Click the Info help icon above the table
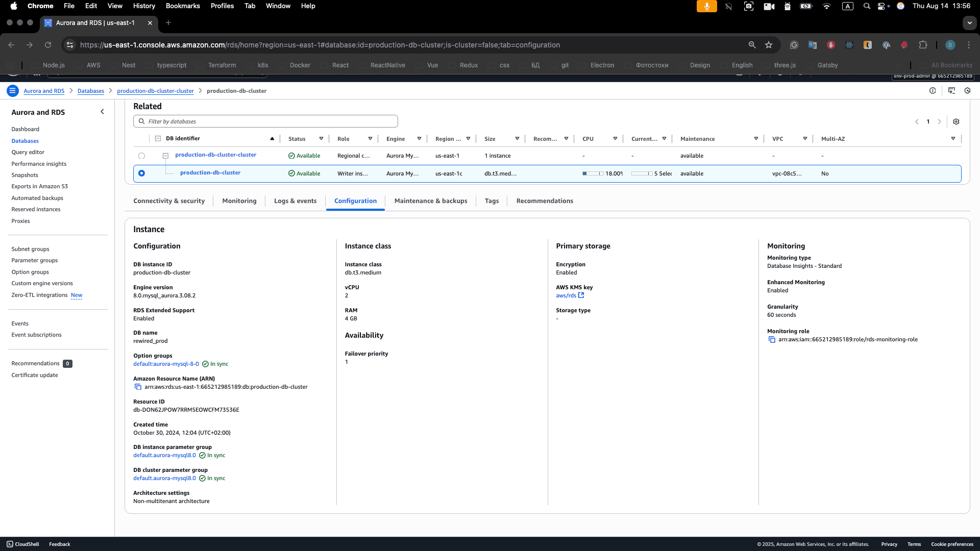This screenshot has height=551, width=980. pos(933,90)
